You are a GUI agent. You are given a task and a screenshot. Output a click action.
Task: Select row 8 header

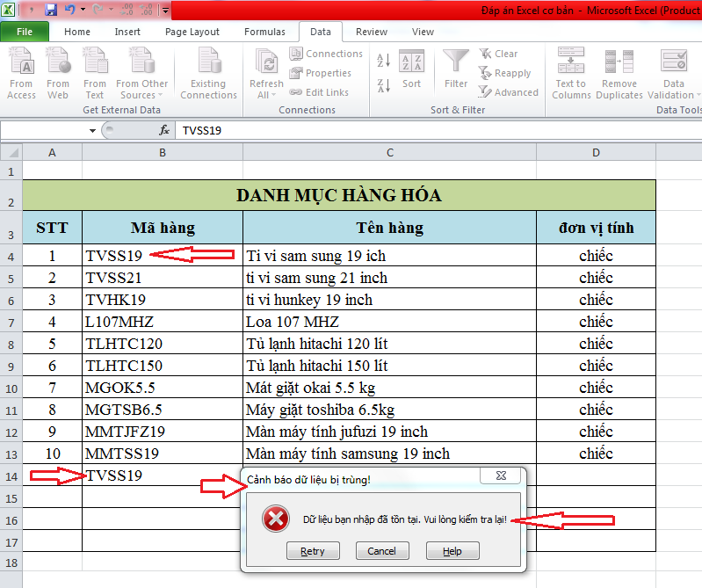pyautogui.click(x=11, y=345)
